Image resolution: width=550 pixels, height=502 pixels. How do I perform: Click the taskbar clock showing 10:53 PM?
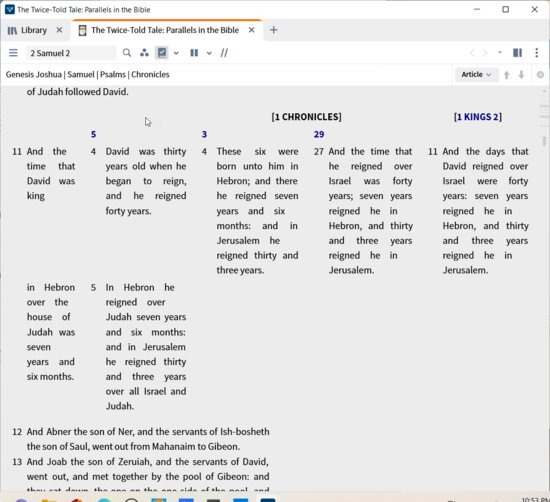(x=535, y=500)
